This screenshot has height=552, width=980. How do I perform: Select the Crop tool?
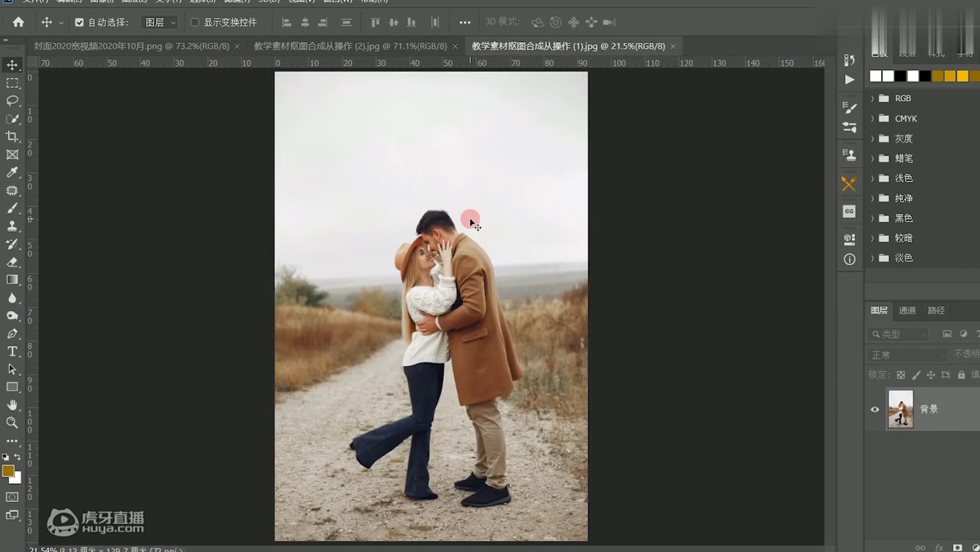12,137
